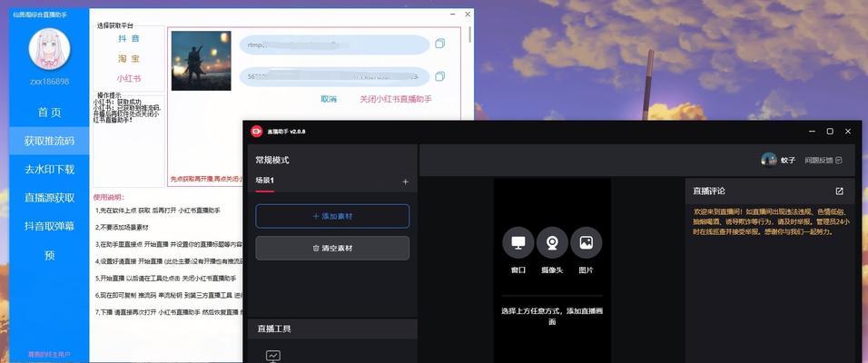Click the 操作提示 status text box
The image size is (868, 363).
pyautogui.click(x=128, y=142)
